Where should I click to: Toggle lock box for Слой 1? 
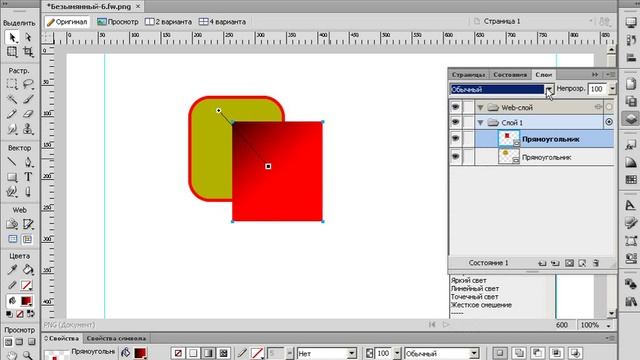coord(469,122)
